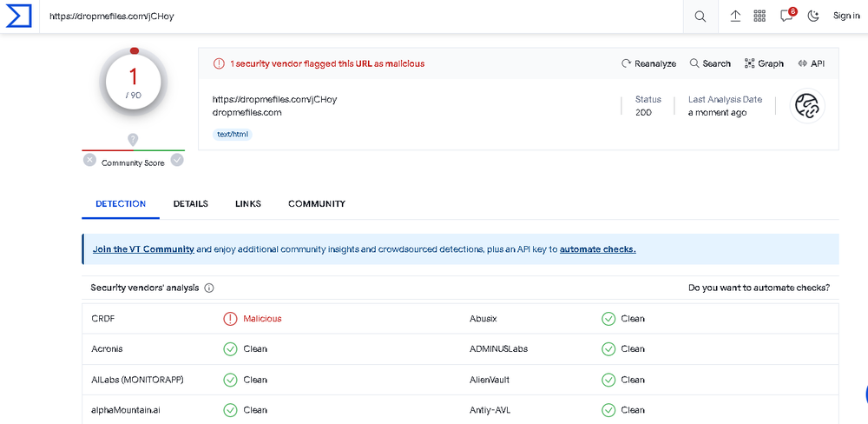Click the search magnifier icon in top bar

tap(700, 17)
